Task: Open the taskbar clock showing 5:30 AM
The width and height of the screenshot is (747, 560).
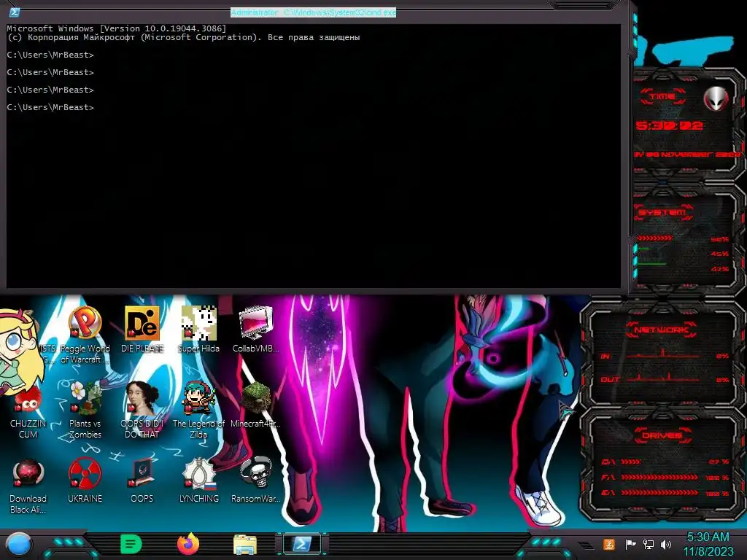Action: [708, 544]
